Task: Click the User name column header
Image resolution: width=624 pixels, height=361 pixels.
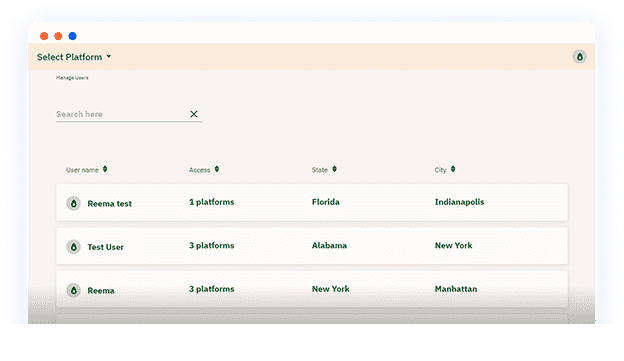Action: [82, 170]
